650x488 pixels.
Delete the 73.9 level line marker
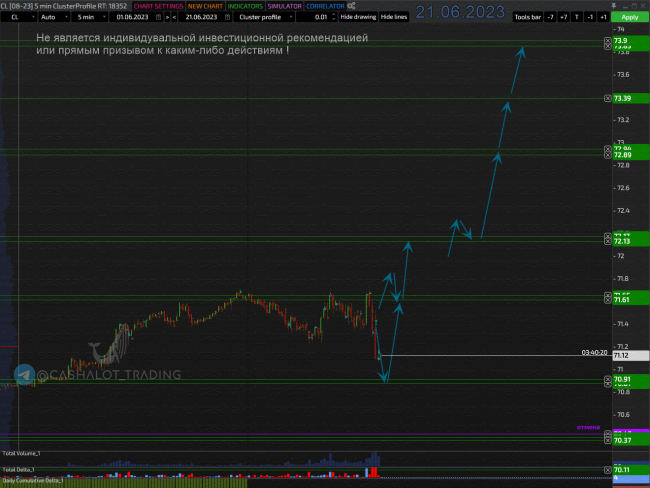(607, 41)
